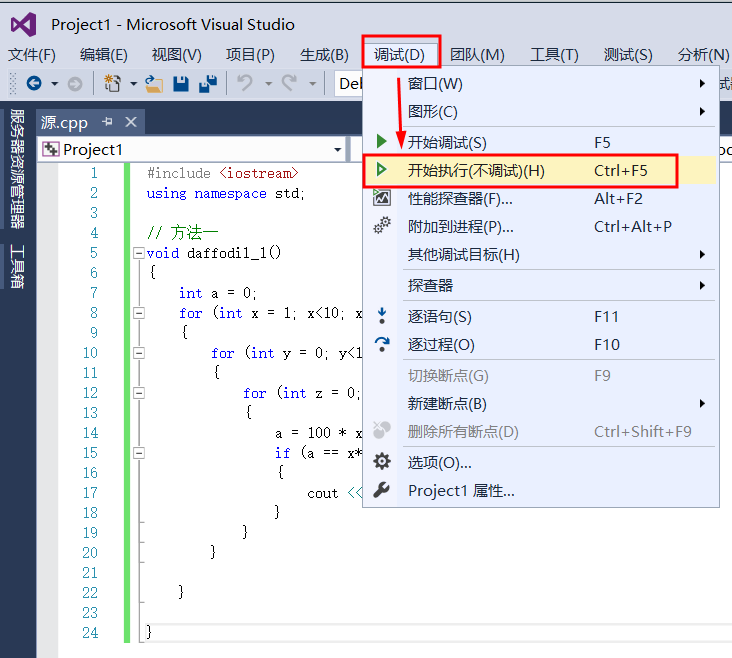732x658 pixels.
Task: Open the 测试(S) menu
Action: [x=628, y=55]
